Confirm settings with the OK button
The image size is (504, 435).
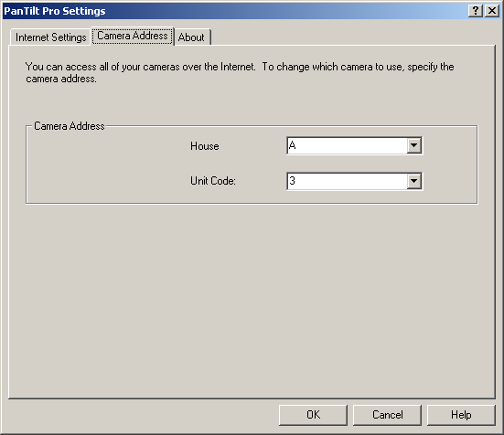coord(313,415)
